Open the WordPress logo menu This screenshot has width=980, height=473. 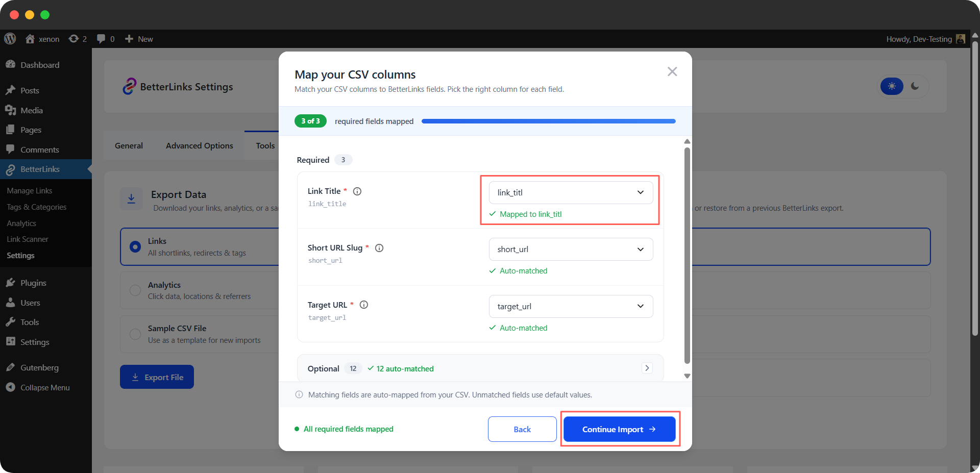(10, 39)
